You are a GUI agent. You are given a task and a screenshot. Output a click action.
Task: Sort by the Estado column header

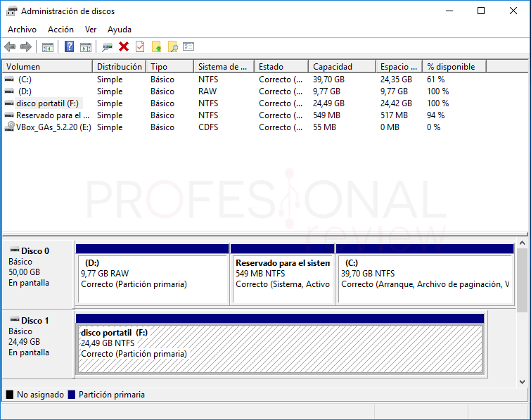click(x=281, y=67)
